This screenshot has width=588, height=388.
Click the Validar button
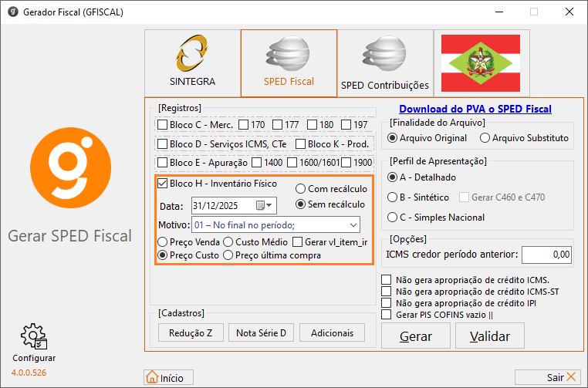[490, 336]
